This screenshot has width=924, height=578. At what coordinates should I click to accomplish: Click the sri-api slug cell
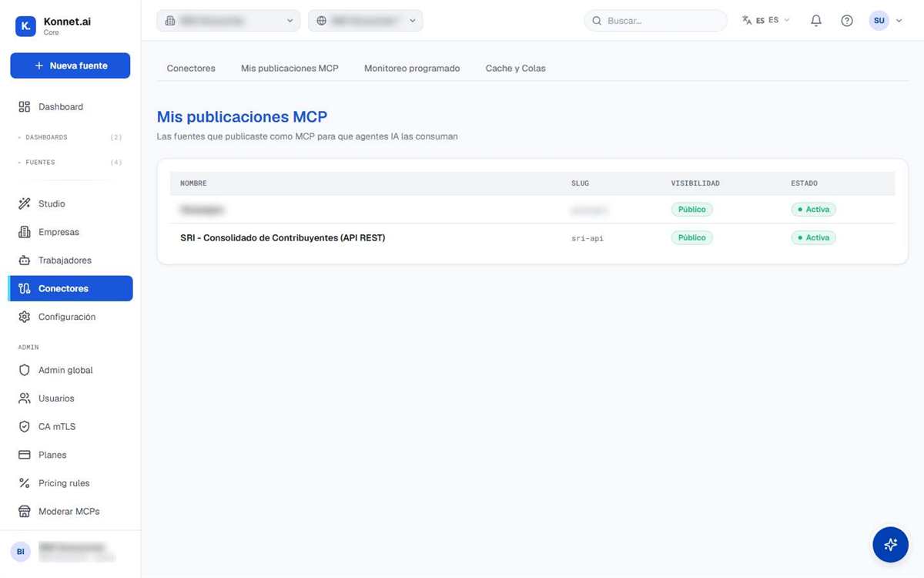pos(588,239)
